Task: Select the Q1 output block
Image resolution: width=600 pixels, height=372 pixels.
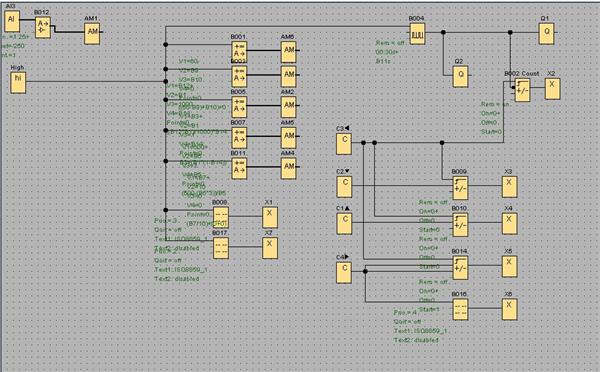Action: [546, 34]
